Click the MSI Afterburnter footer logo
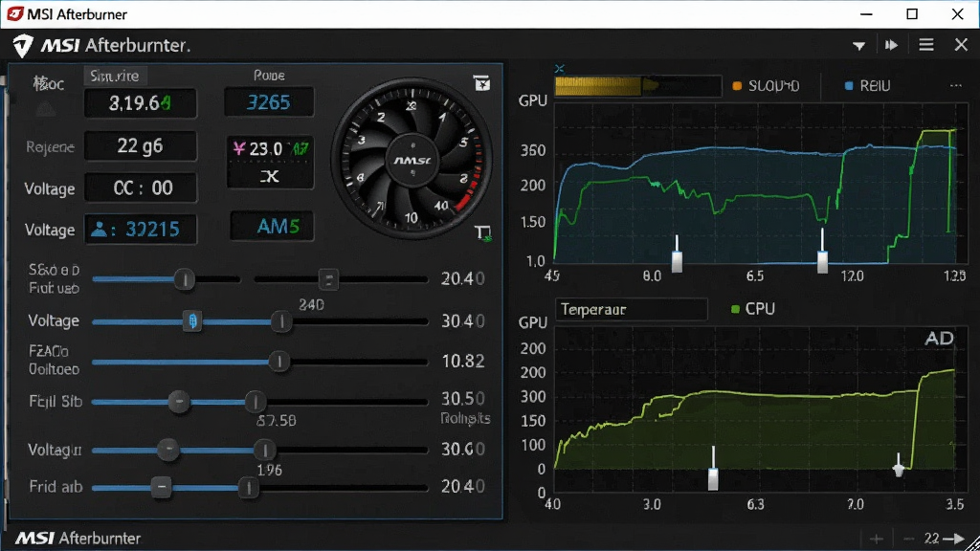This screenshot has height=551, width=980. (78, 538)
